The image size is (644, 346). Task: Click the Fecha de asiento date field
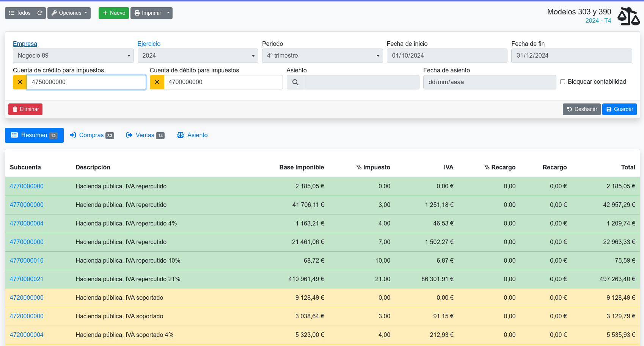coord(489,82)
